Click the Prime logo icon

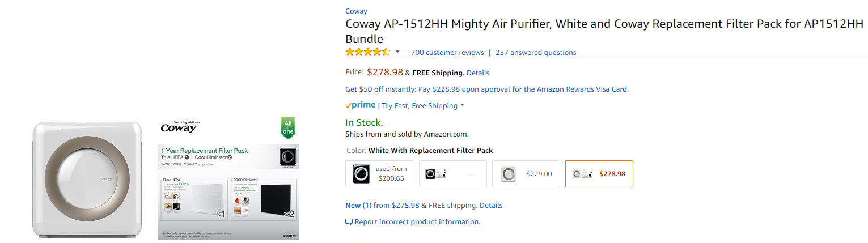click(361, 105)
